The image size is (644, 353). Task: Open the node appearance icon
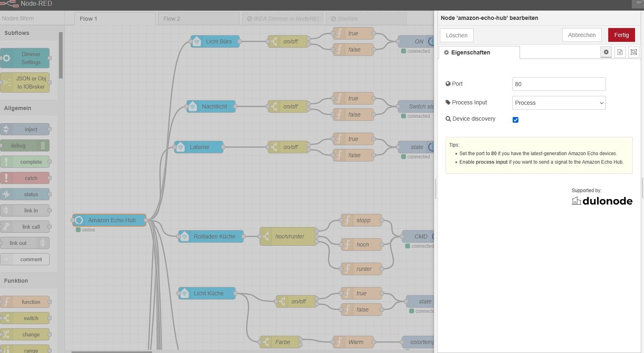(x=633, y=52)
